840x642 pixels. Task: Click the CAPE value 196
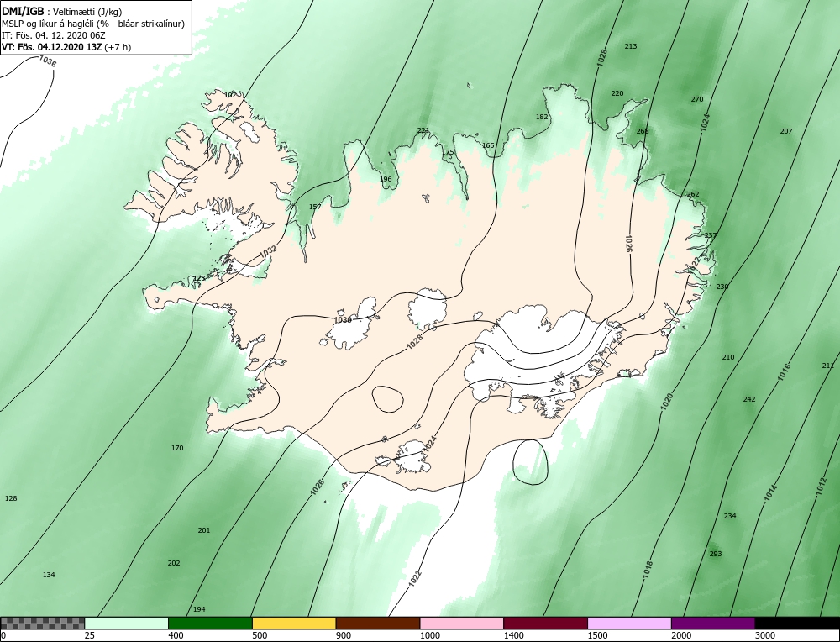(x=386, y=180)
